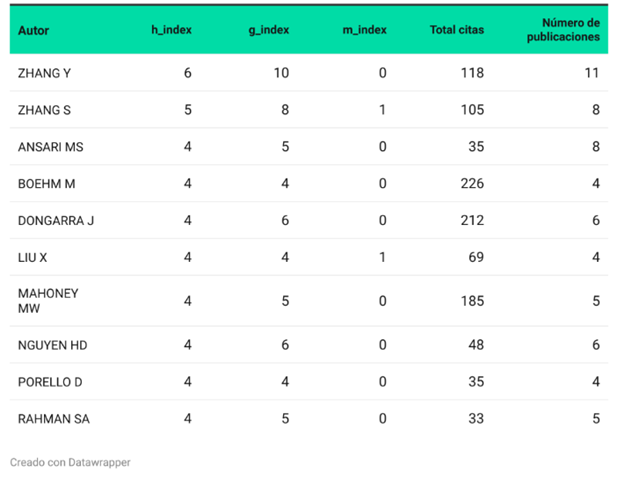Screen dimensions: 618x479
Task: Select the ZHANG Y author row
Action: click(x=309, y=73)
